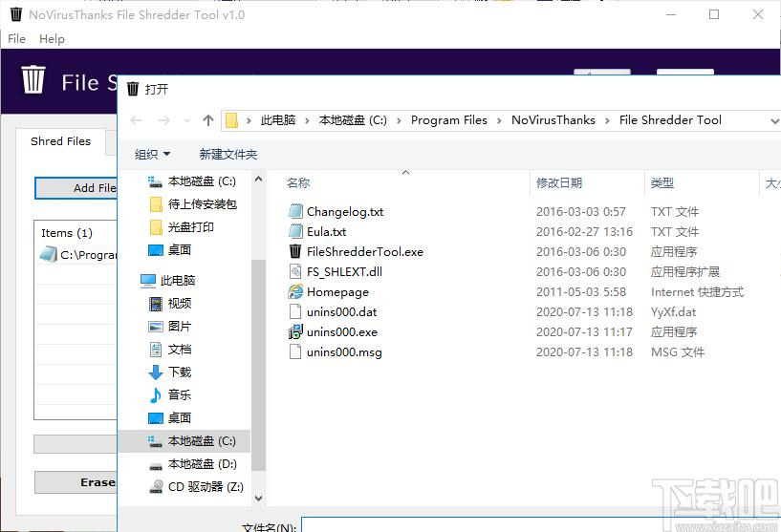Image resolution: width=781 pixels, height=532 pixels.
Task: Click the YyXf.dat type cell
Action: click(x=673, y=311)
